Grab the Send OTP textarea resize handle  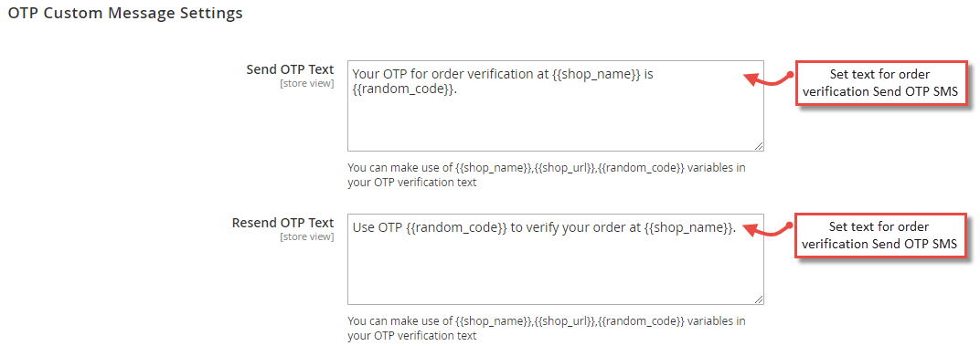(x=758, y=145)
